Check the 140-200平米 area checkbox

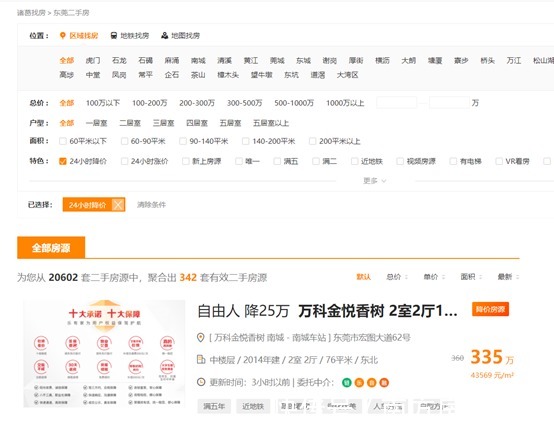pos(246,141)
